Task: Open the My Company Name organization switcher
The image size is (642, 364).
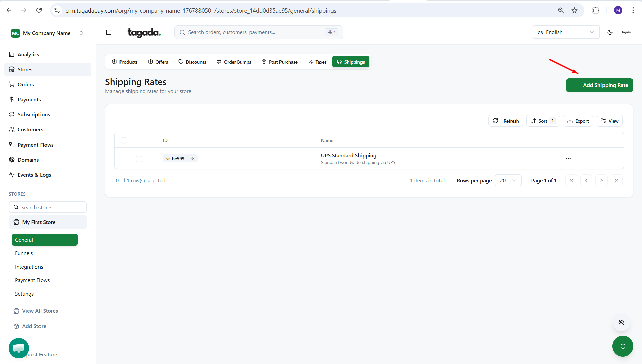Action: (x=48, y=33)
